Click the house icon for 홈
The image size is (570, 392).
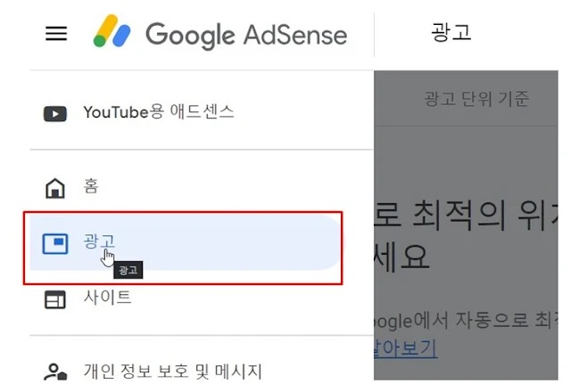(55, 188)
